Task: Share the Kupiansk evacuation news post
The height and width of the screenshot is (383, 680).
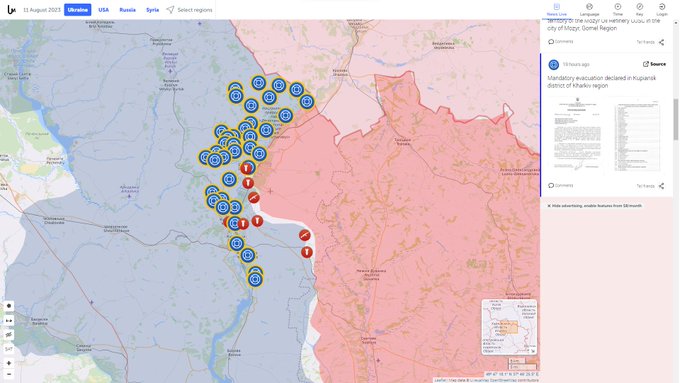Action: (x=661, y=186)
